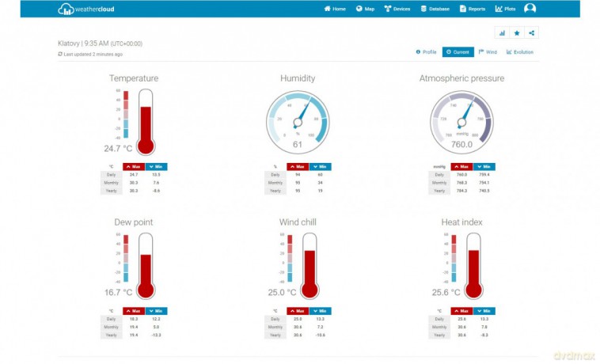
Task: Open the user account avatar
Action: coord(530,9)
